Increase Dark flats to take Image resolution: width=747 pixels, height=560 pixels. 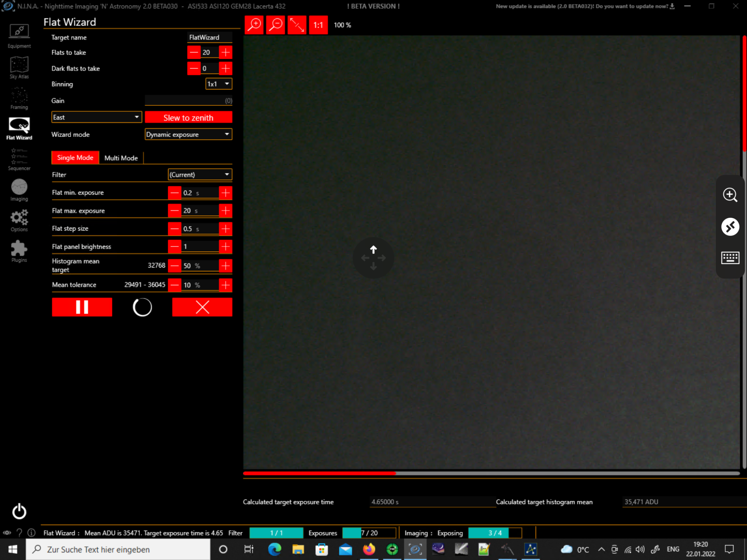click(225, 68)
